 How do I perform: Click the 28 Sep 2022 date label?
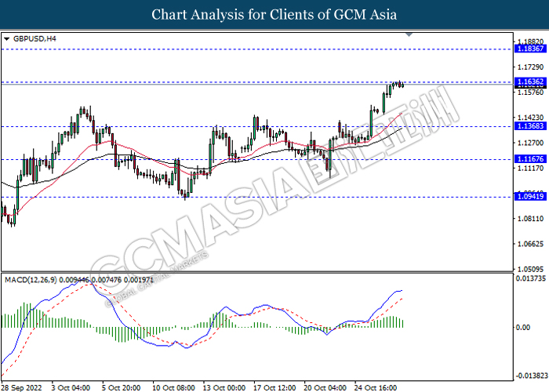click(x=22, y=388)
